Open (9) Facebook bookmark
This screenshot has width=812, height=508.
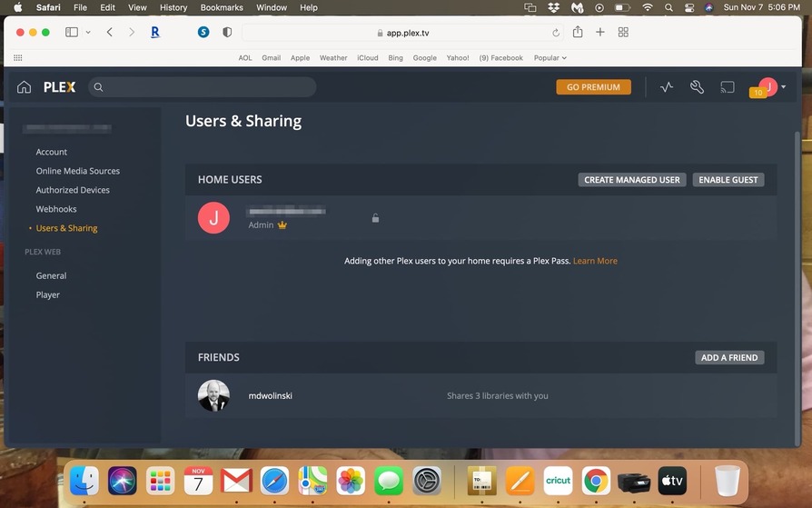coord(500,58)
